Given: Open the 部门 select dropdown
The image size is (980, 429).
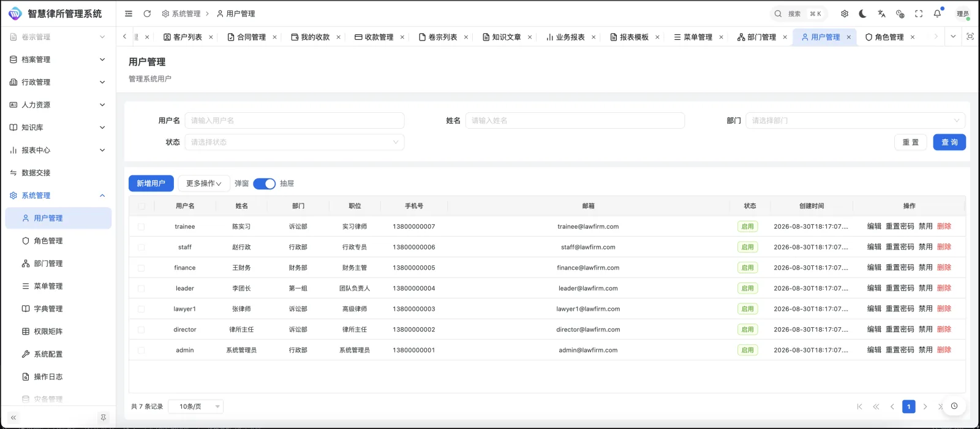Looking at the screenshot, I should point(856,121).
